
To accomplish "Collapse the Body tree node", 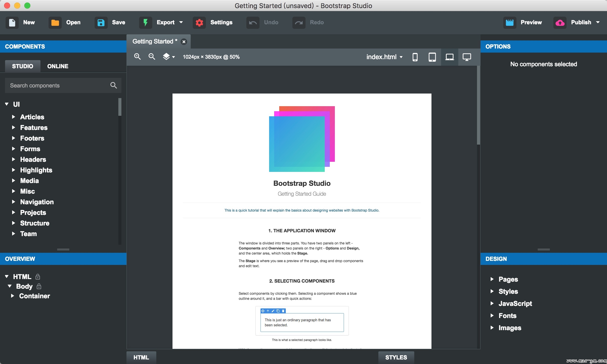I will click(x=10, y=286).
